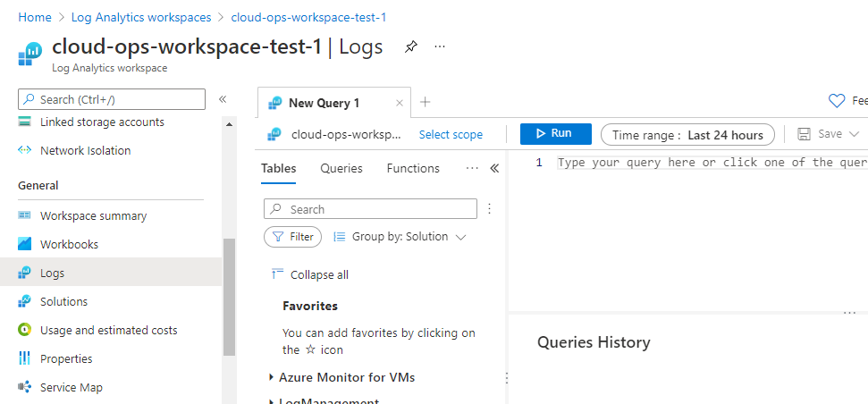Viewport: 868px width, 404px height.
Task: Switch to the Tables tab
Action: coord(278,168)
